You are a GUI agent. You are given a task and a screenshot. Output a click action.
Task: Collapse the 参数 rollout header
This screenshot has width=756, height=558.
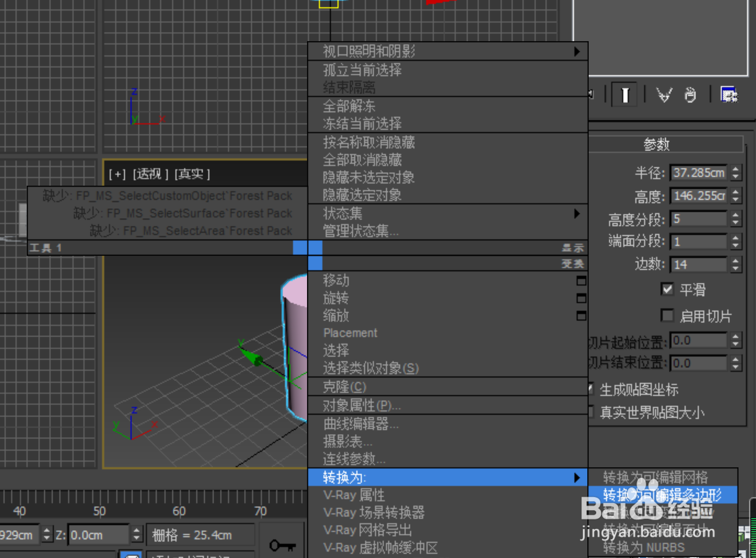coord(656,144)
